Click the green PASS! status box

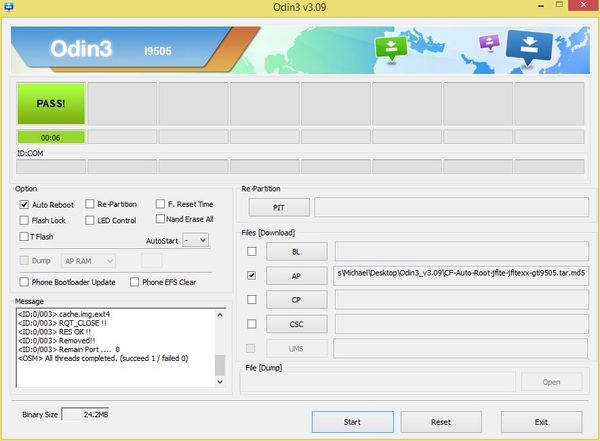tap(51, 103)
